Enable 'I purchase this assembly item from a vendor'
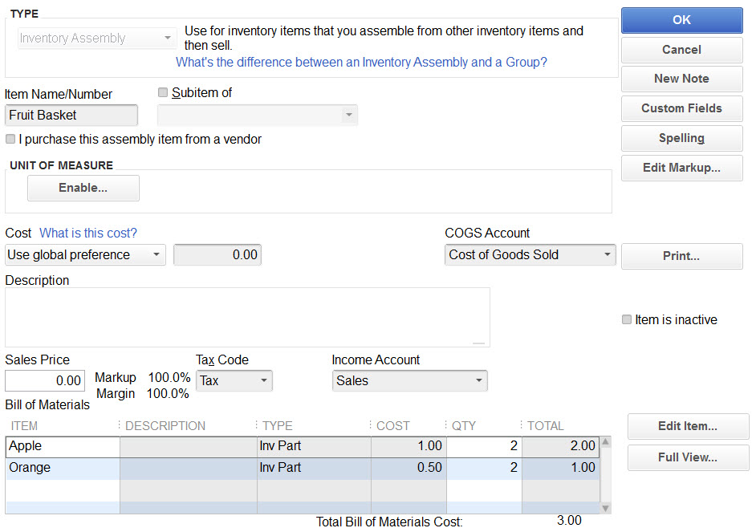This screenshot has width=756, height=532. (10, 140)
